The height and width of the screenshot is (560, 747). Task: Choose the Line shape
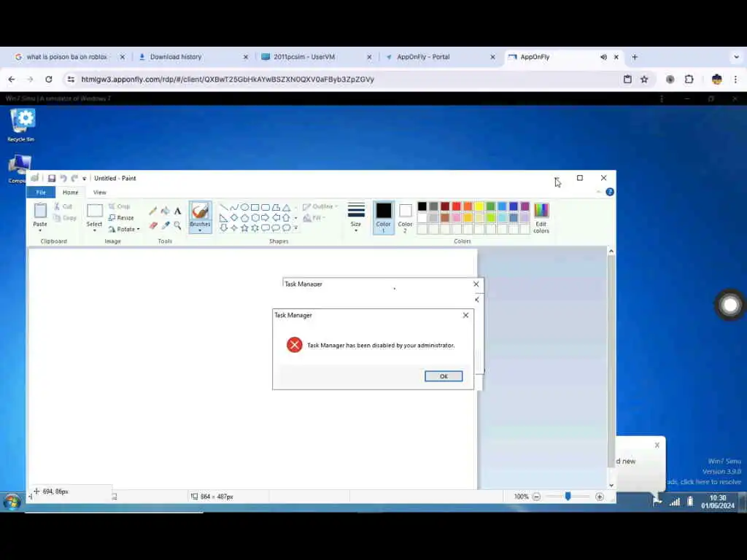223,207
